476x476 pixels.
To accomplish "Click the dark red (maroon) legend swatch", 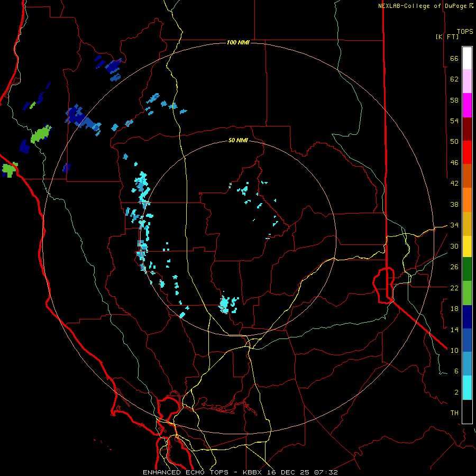I will (x=467, y=129).
